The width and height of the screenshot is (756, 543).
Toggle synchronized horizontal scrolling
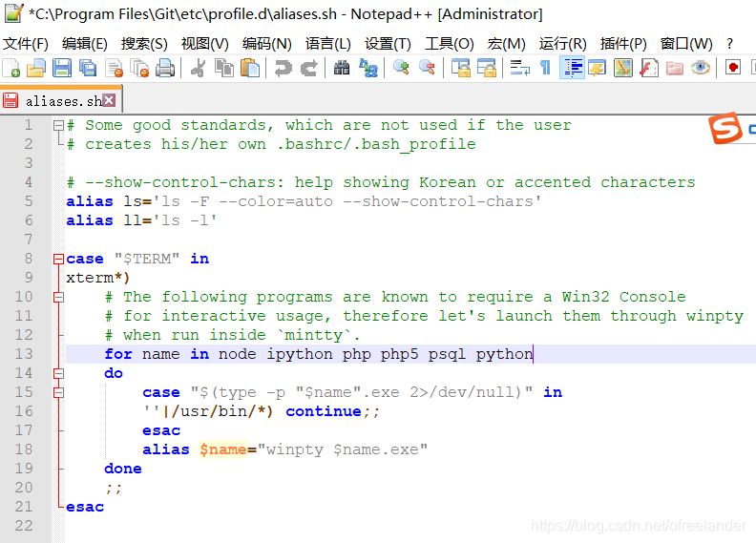487,68
